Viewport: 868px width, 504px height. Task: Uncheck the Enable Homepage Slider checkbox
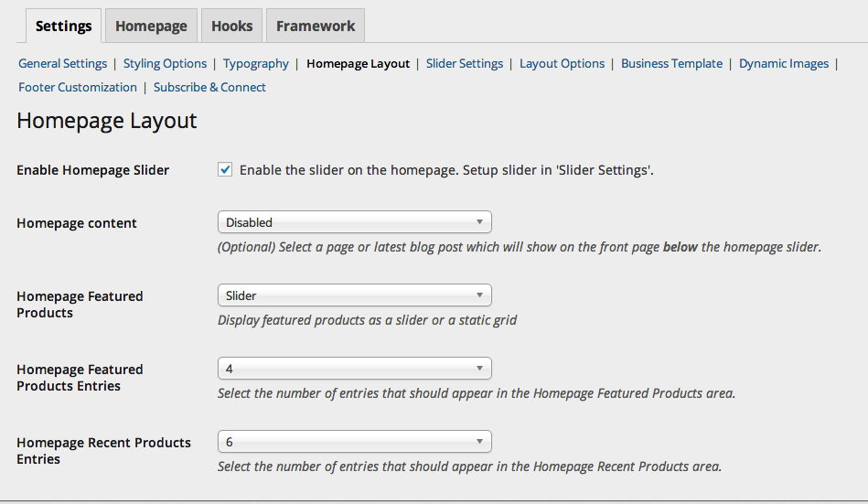pyautogui.click(x=225, y=169)
